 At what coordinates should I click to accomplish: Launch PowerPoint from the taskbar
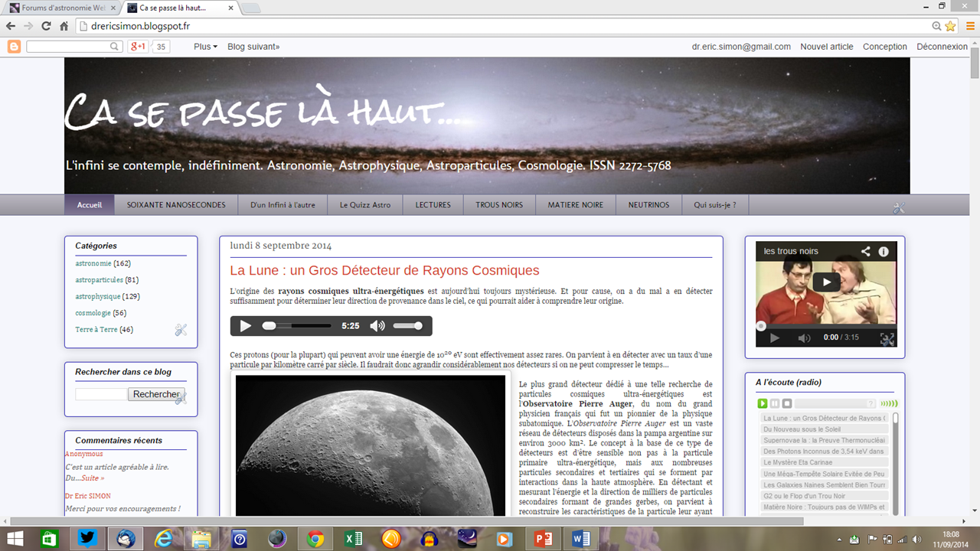tap(544, 539)
